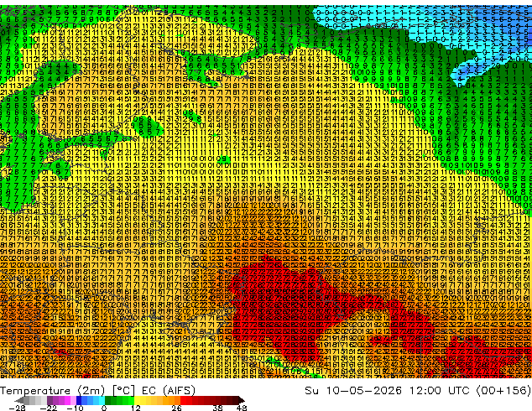Image resolution: width=532 pixels, height=411 pixels.
Task: Click the magenta segment of the legend colorbar
Action: [67, 400]
